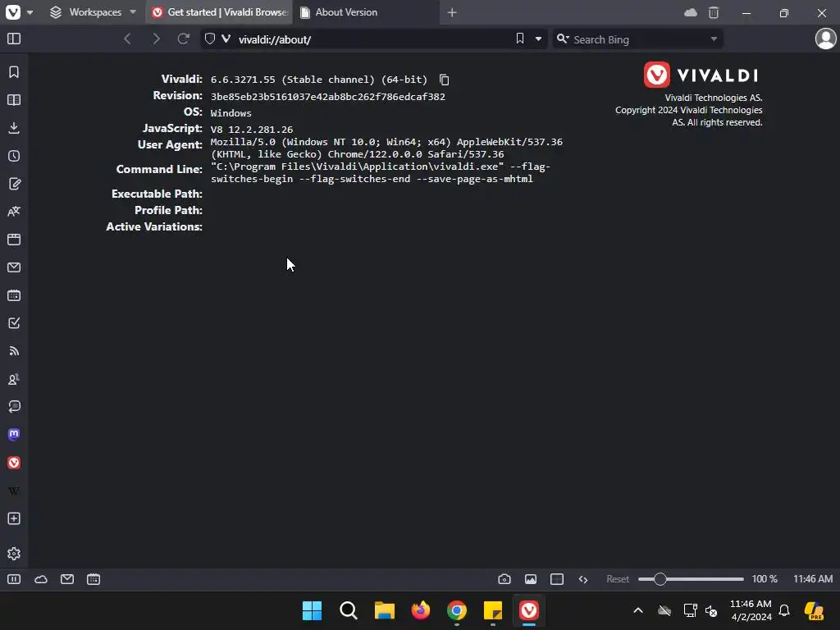This screenshot has height=630, width=840.
Task: Launch File Explorer from the taskbar
Action: pyautogui.click(x=384, y=610)
